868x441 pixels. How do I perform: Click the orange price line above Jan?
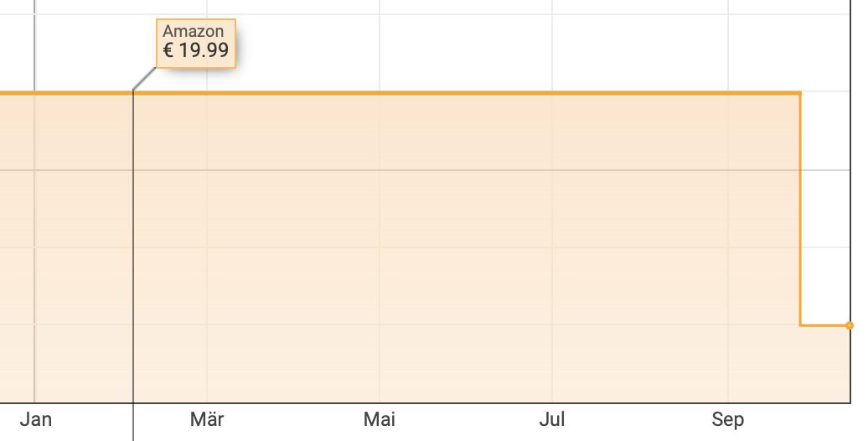[35, 93]
